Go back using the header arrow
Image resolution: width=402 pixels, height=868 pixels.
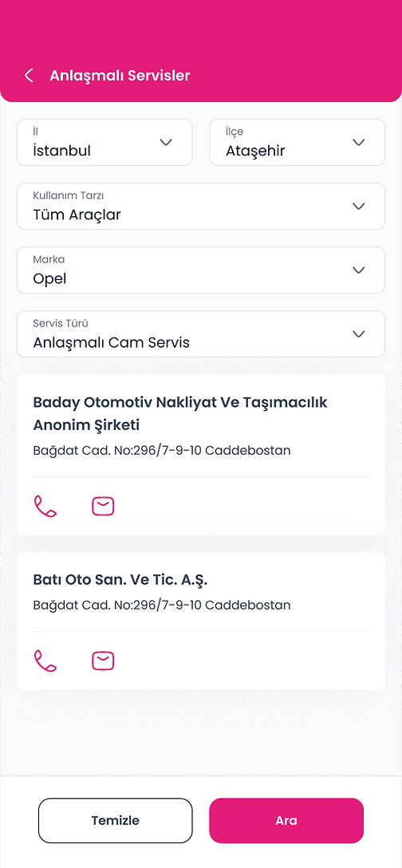29,76
